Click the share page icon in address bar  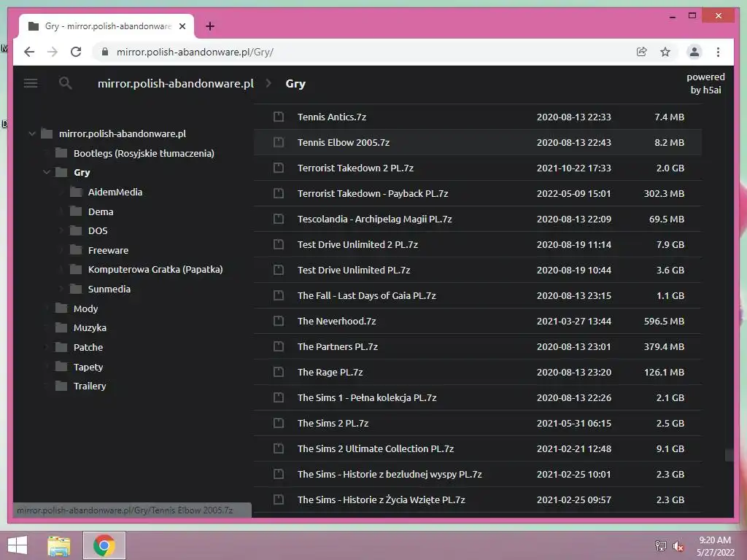click(642, 52)
